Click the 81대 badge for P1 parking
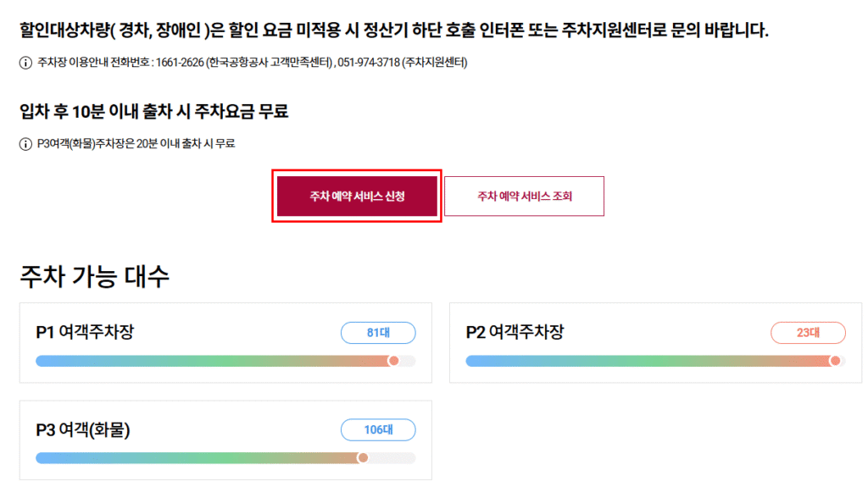This screenshot has width=868, height=498. [378, 333]
